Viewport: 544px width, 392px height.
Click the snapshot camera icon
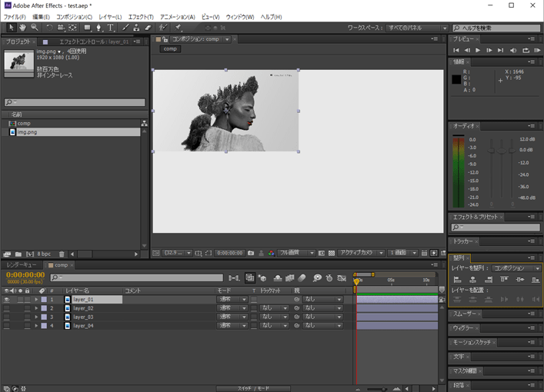(x=251, y=253)
